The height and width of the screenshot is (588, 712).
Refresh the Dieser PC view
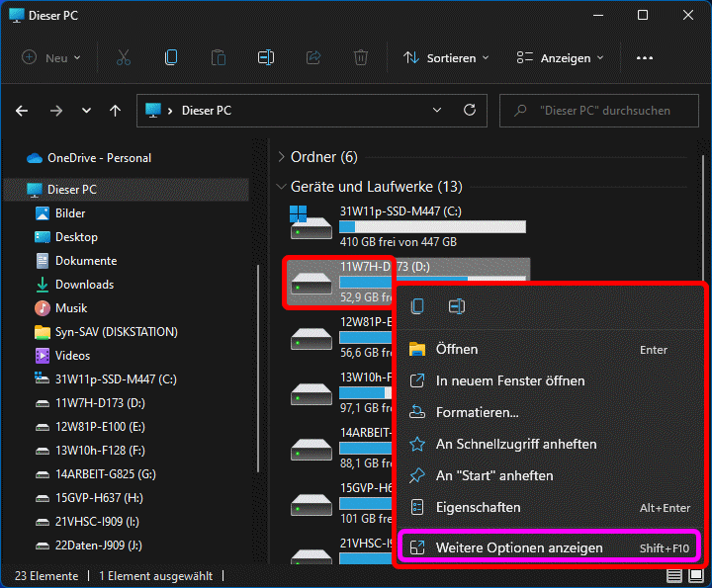point(471,111)
